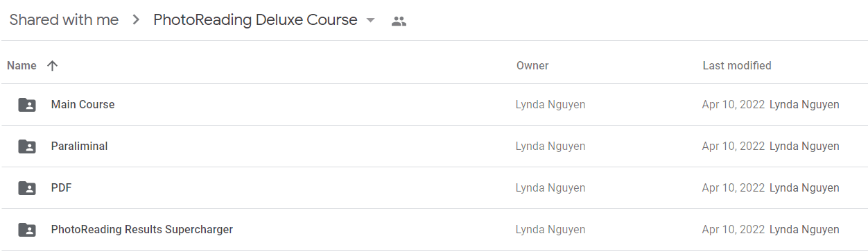Click the shared folder icon for Main Course

(x=27, y=105)
